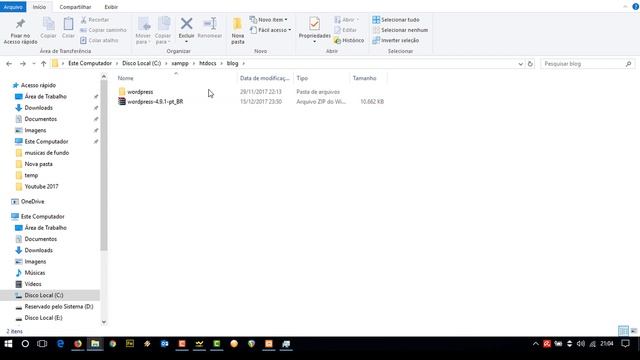This screenshot has height=360, width=640.
Task: Go back with the back arrow
Action: [9, 64]
